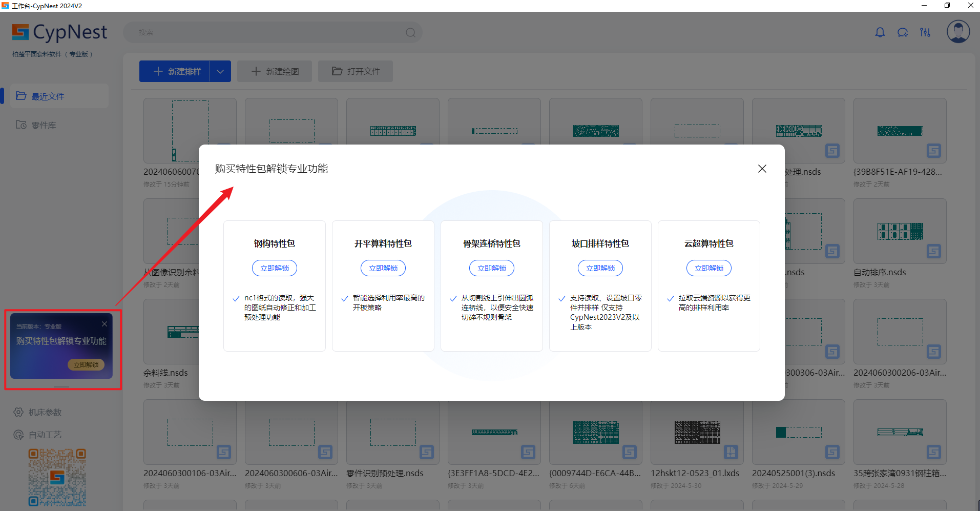The width and height of the screenshot is (980, 511).
Task: Click the file type badge on 35跨张家湾0931钢柱箱
Action: point(934,452)
